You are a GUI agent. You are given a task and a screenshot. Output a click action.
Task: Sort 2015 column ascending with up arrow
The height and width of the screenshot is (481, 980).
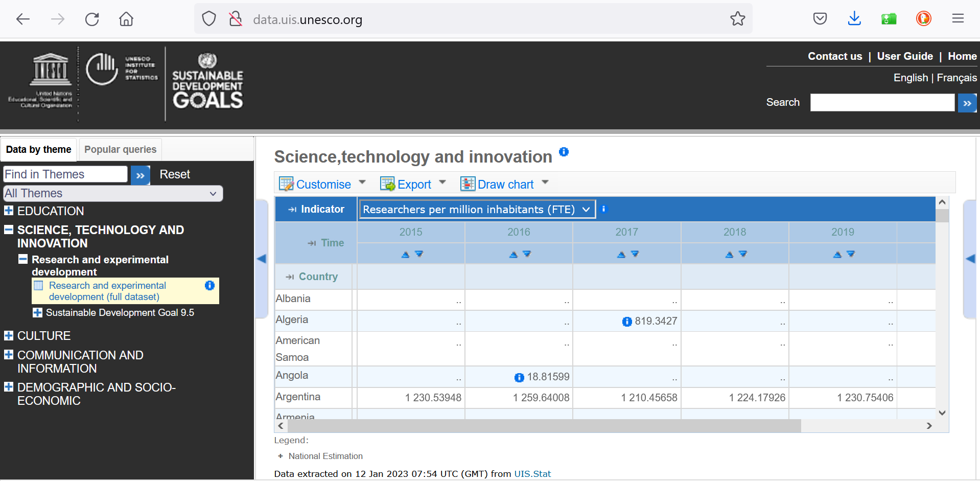pos(405,254)
